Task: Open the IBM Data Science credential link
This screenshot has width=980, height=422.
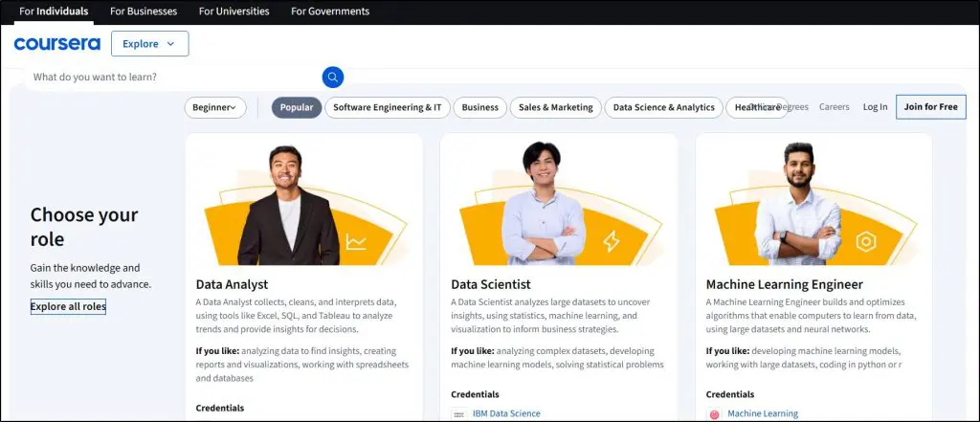Action: (506, 413)
